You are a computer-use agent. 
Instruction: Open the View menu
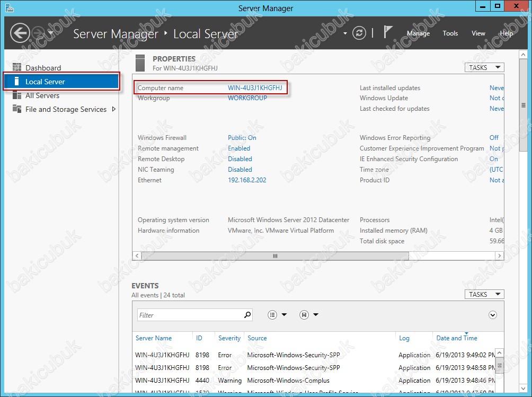[x=478, y=33]
